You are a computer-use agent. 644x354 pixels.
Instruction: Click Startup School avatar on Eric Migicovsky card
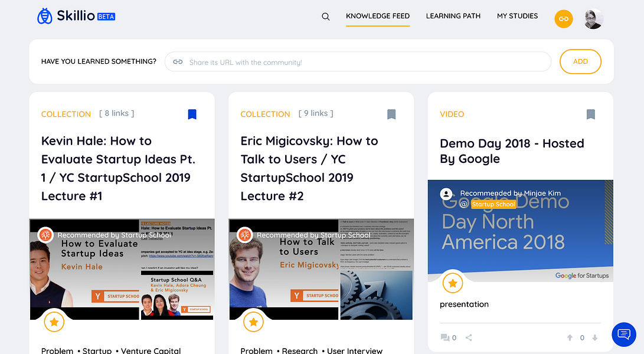point(245,235)
